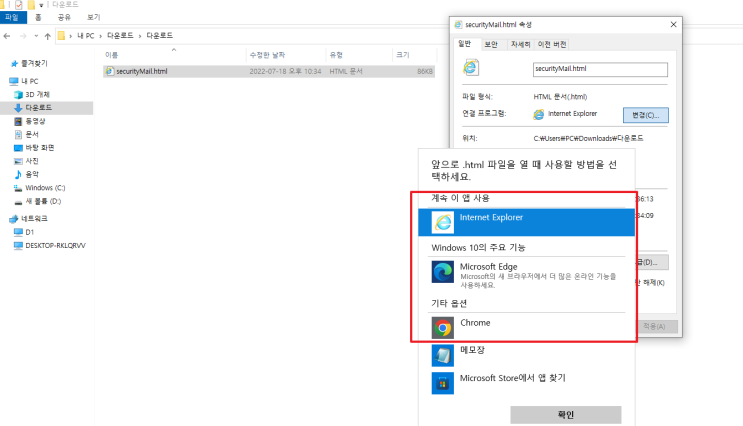Open the 동영상 folder in sidebar
The height and width of the screenshot is (426, 743).
click(30, 121)
